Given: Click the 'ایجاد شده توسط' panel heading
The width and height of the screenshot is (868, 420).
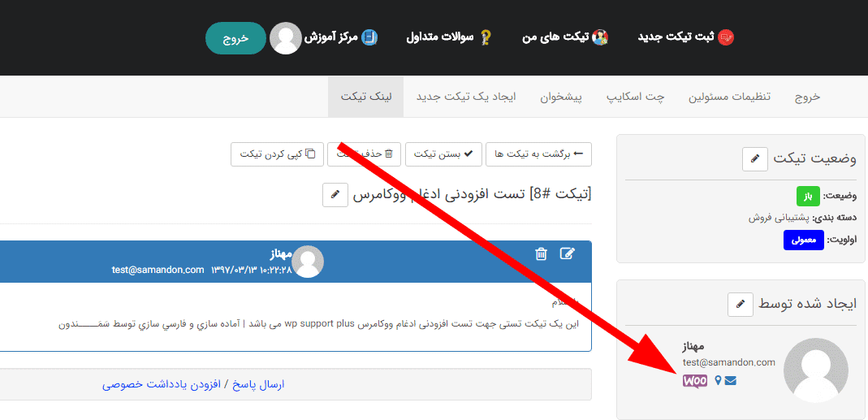Looking at the screenshot, I should coord(807,304).
